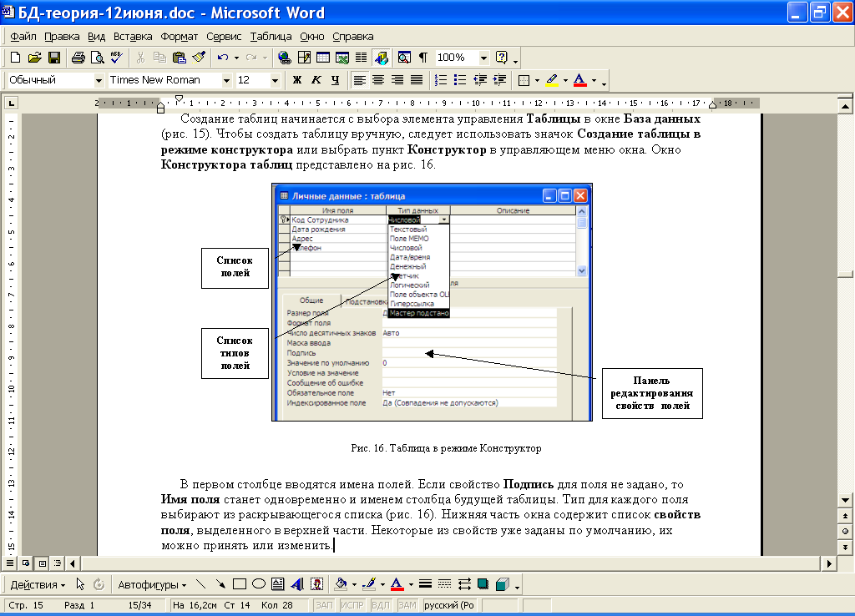The width and height of the screenshot is (855, 616).
Task: Open the Формат menu
Action: point(179,37)
